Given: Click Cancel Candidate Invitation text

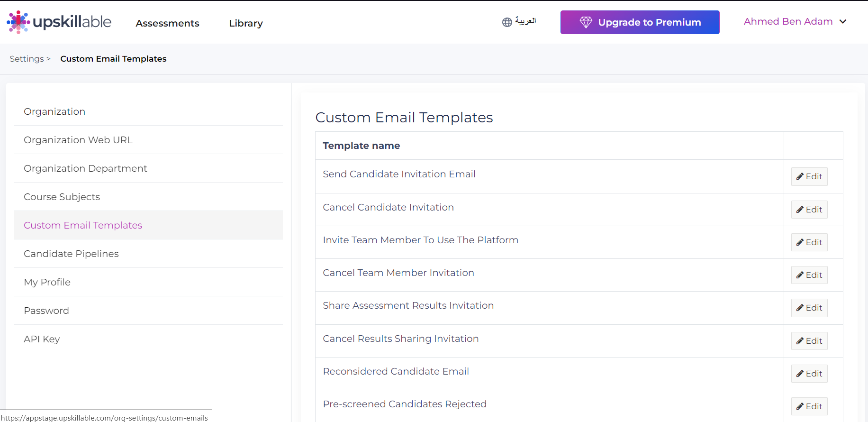Looking at the screenshot, I should click(x=388, y=207).
